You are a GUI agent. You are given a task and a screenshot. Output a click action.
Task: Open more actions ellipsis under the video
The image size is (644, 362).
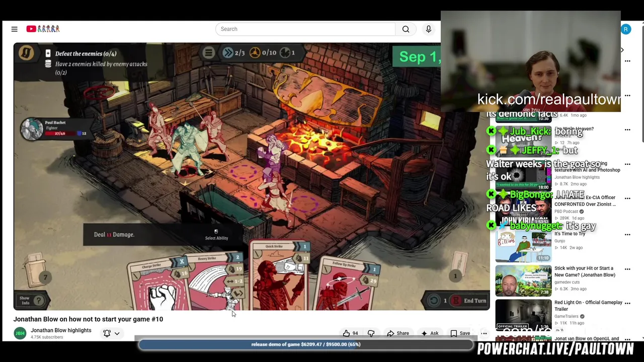tap(484, 333)
